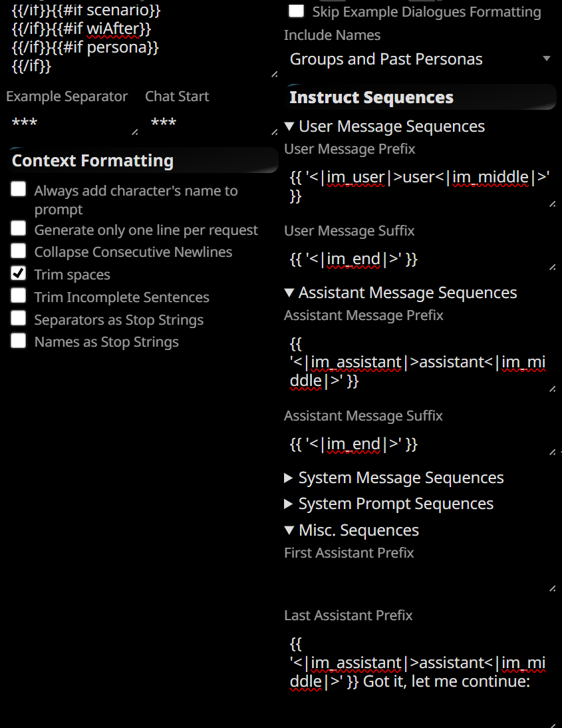Click the Example Separator text field
Image resolution: width=562 pixels, height=728 pixels.
(72, 122)
